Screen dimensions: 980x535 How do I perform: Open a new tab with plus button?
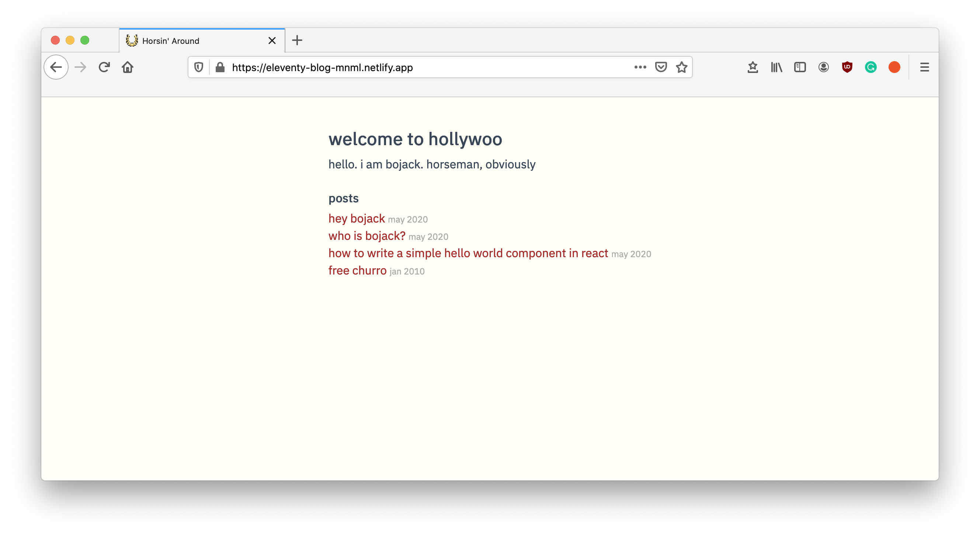(x=297, y=40)
